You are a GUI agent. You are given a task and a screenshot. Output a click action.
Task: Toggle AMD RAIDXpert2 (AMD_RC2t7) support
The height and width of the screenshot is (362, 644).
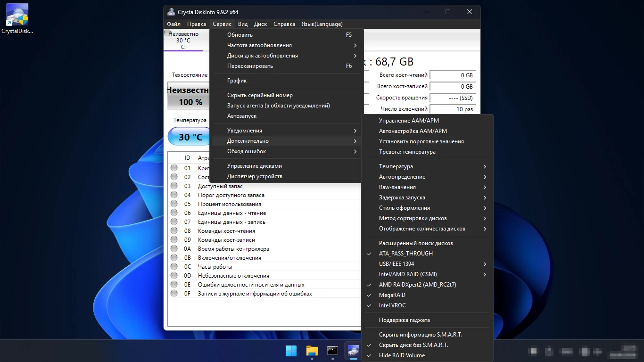[427, 285]
